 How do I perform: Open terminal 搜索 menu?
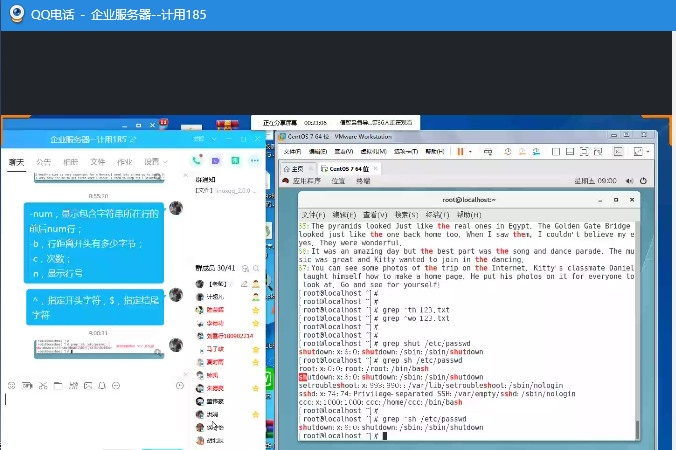(x=405, y=214)
